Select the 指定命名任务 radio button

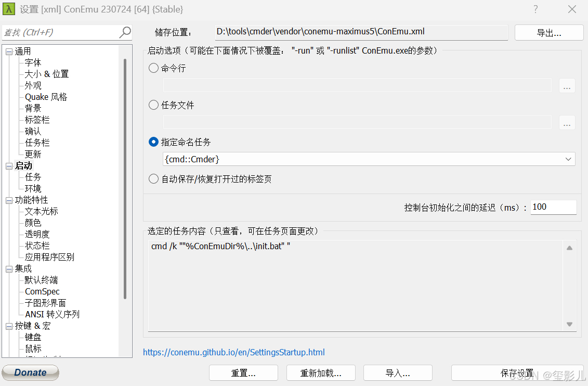(153, 142)
